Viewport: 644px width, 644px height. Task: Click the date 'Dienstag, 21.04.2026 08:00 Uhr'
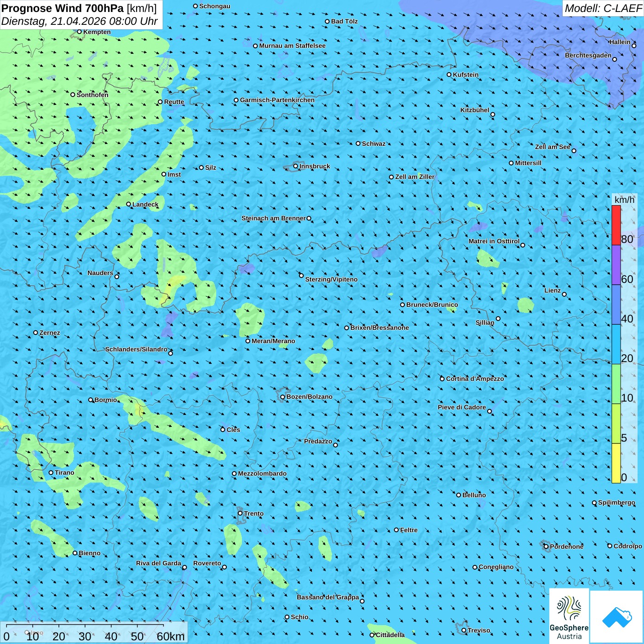pos(80,21)
